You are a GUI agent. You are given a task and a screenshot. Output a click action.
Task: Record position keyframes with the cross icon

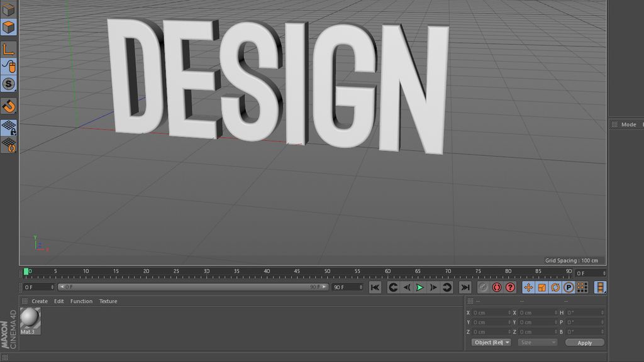click(529, 287)
